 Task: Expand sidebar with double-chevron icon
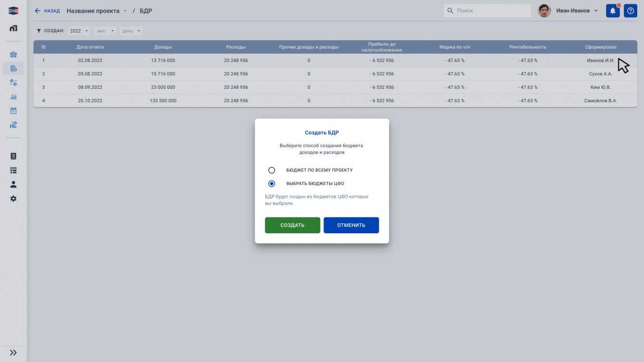pos(13,352)
